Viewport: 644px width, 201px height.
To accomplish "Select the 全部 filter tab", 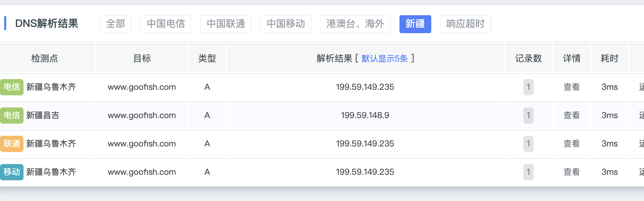I will tap(115, 24).
